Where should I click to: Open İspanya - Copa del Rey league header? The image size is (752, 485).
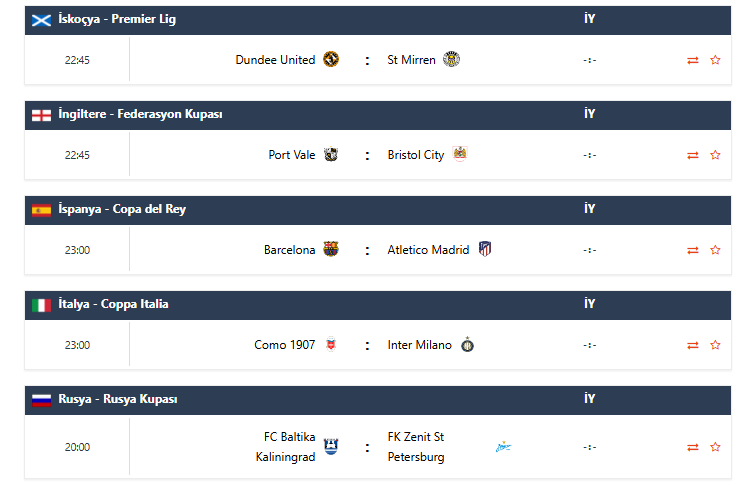tap(122, 209)
